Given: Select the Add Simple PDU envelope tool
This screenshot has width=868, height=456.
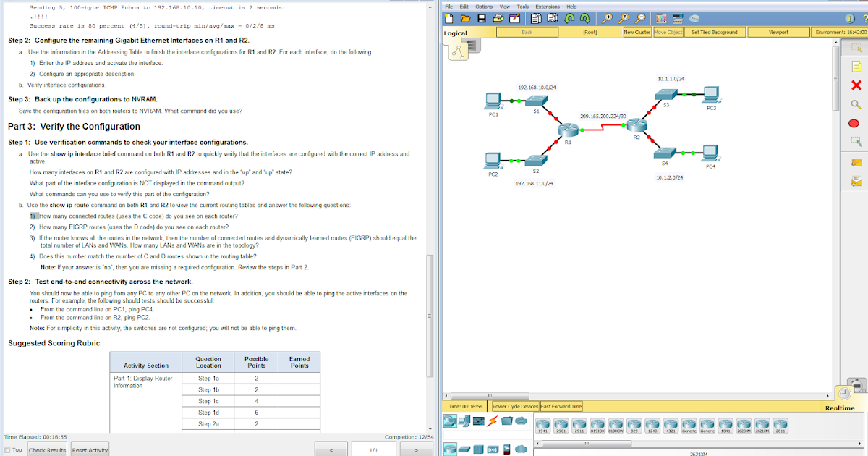Looking at the screenshot, I should pyautogui.click(x=856, y=162).
